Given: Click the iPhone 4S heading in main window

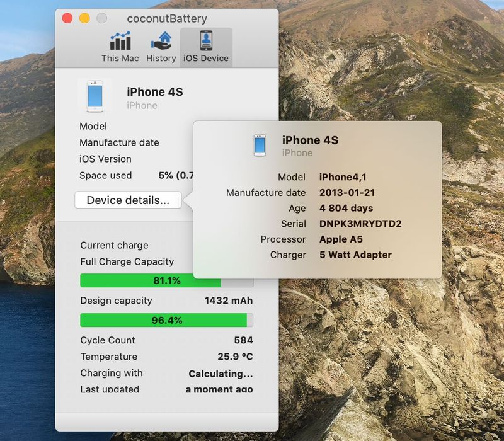Looking at the screenshot, I should tap(155, 92).
